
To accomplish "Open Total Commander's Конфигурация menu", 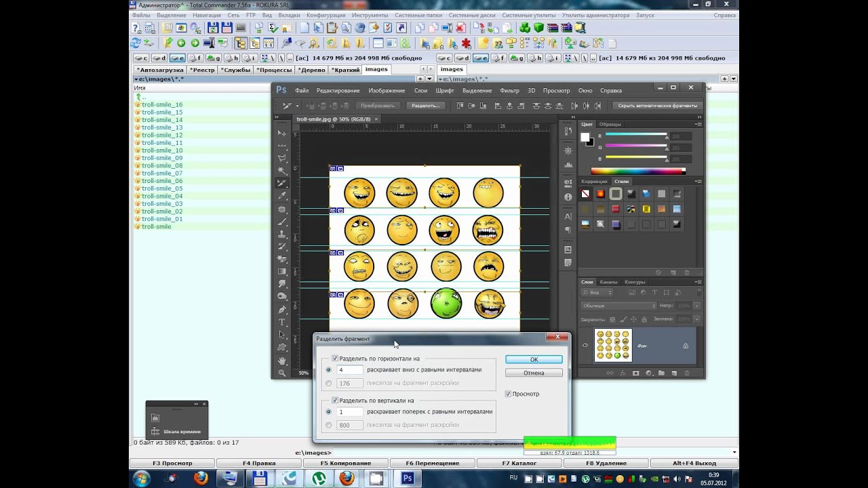I will click(325, 15).
